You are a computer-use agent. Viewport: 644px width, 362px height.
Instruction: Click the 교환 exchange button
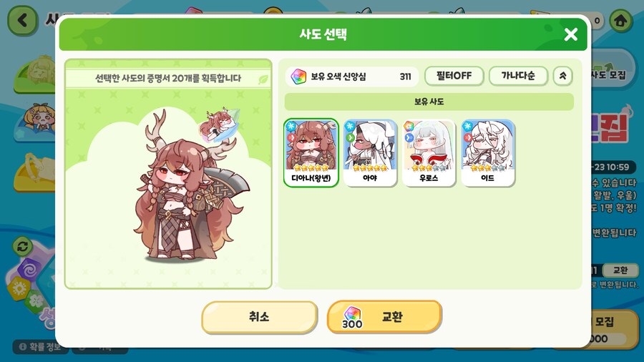(x=384, y=316)
